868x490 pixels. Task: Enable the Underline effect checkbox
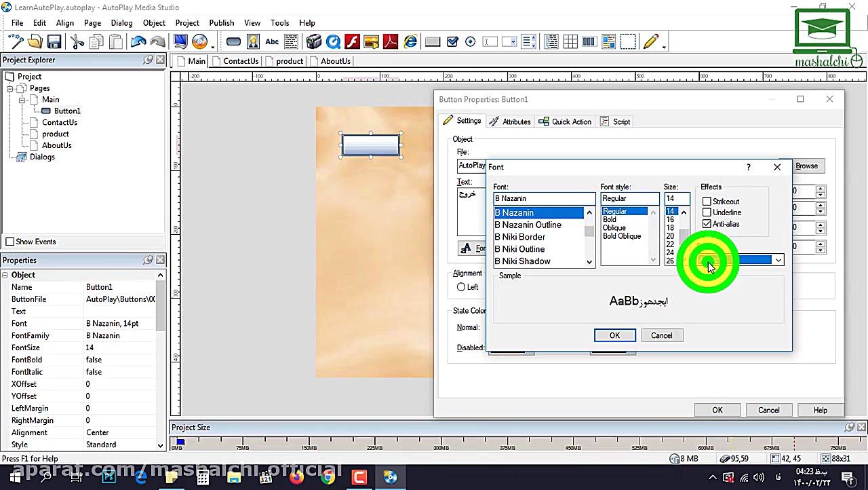coord(707,212)
